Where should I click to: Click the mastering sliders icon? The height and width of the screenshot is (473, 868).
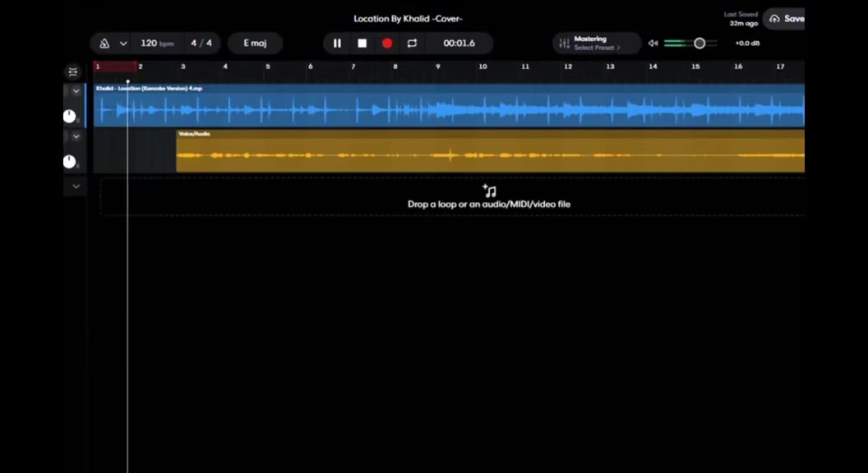[x=564, y=44]
